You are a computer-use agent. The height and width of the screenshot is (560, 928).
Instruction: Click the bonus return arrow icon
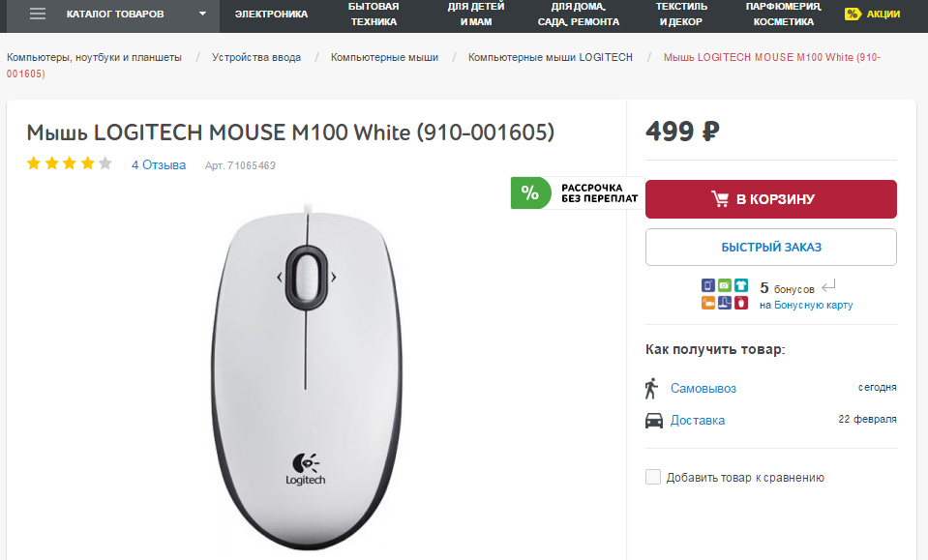coord(827,286)
